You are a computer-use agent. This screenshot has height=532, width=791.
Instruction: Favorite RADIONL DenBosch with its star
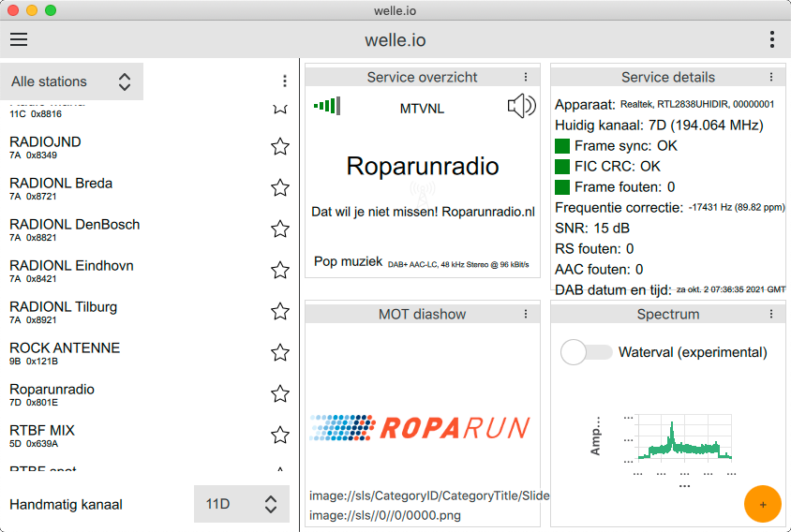280,229
